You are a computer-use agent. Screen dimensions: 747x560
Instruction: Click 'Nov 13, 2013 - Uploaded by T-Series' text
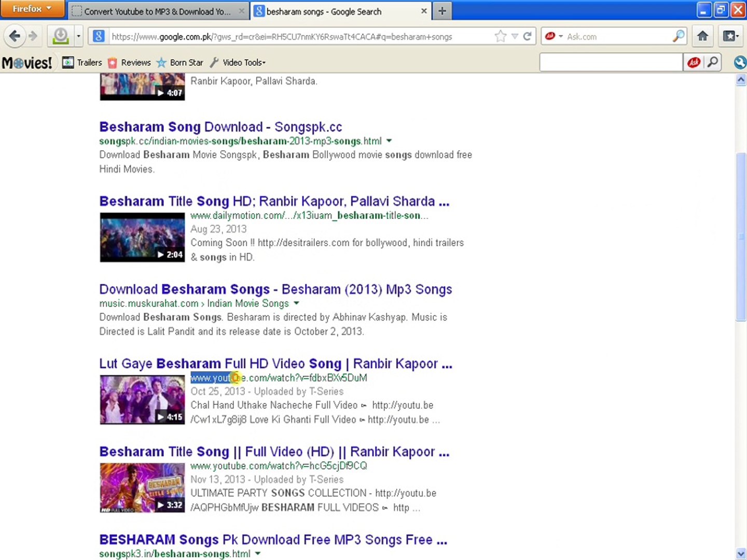click(267, 480)
